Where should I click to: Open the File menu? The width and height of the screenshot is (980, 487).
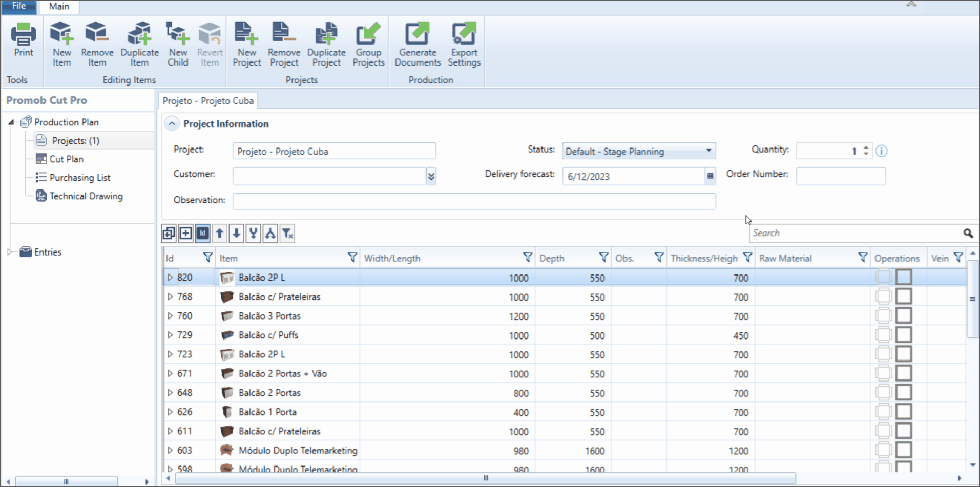tap(19, 6)
